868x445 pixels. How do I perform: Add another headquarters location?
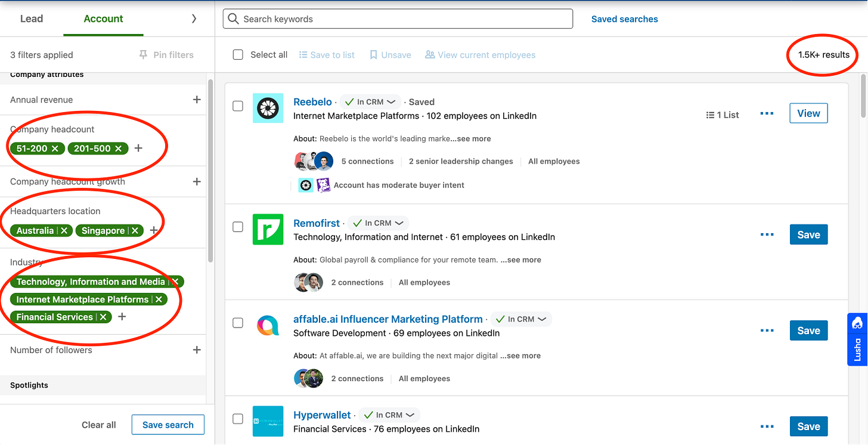click(154, 230)
